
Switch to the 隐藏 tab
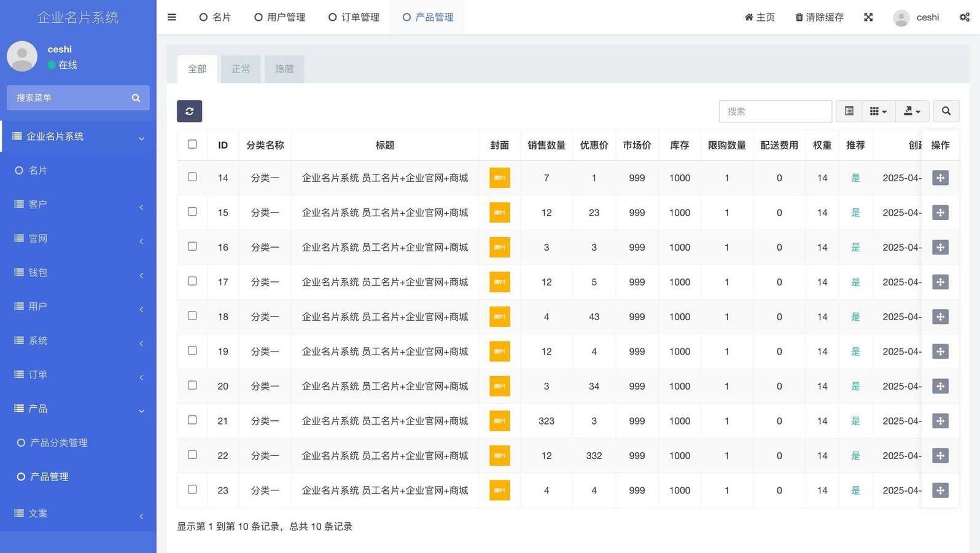click(x=284, y=69)
